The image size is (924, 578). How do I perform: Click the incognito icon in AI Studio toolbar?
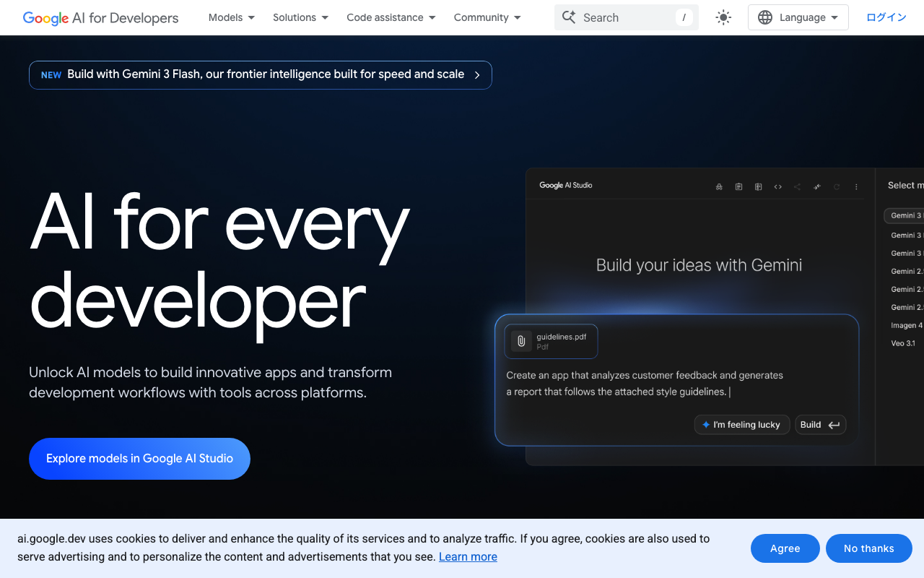[x=719, y=186]
